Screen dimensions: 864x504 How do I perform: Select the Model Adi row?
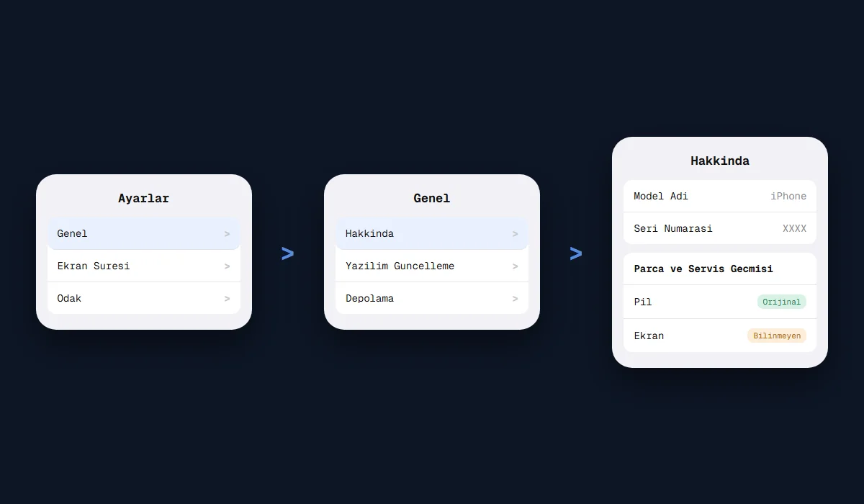coord(720,196)
